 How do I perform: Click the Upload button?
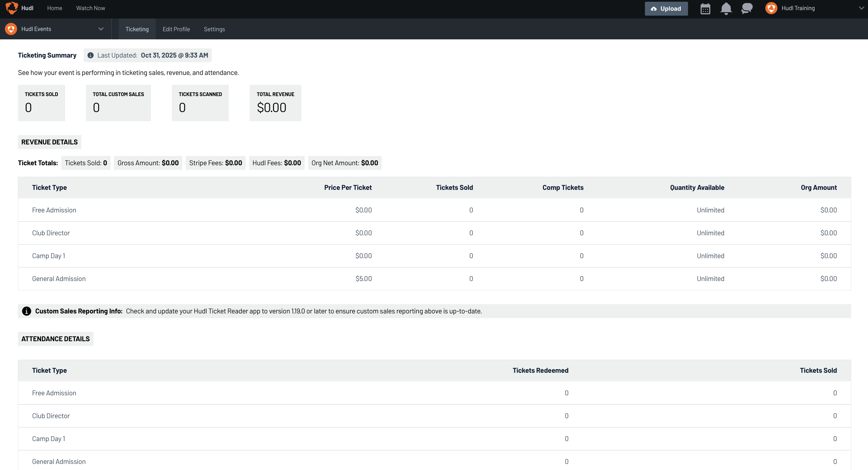tap(666, 9)
